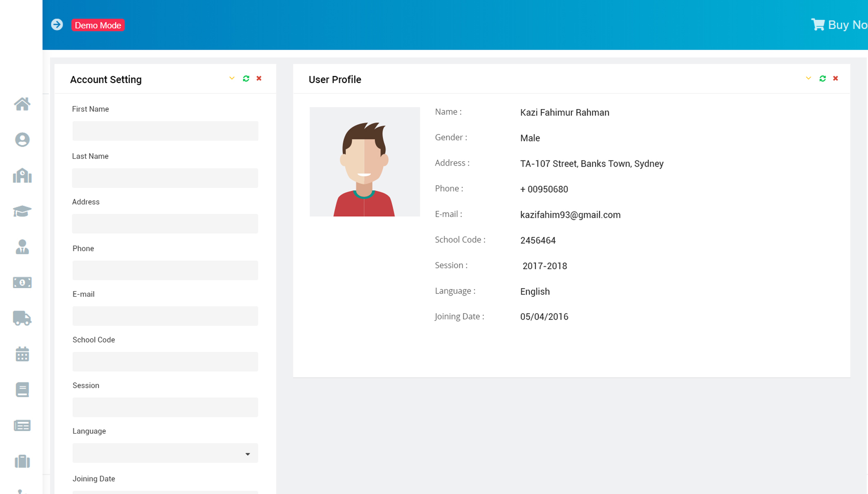Close the User Profile panel
The image size is (868, 494).
pos(836,78)
